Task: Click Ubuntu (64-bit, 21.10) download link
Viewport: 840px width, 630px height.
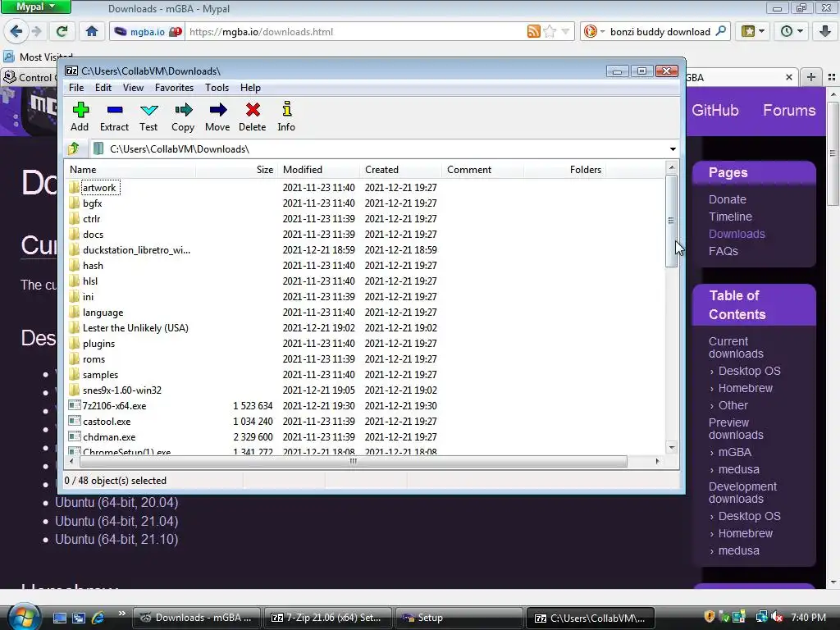Action: click(x=116, y=540)
